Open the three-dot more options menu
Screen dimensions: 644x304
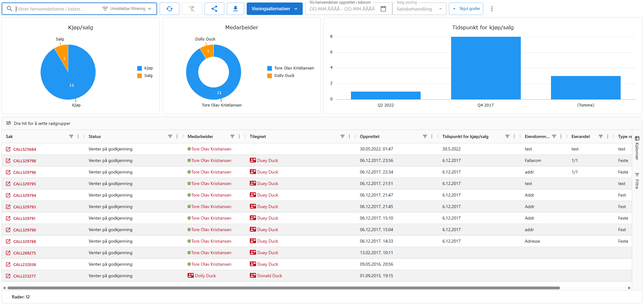point(492,9)
